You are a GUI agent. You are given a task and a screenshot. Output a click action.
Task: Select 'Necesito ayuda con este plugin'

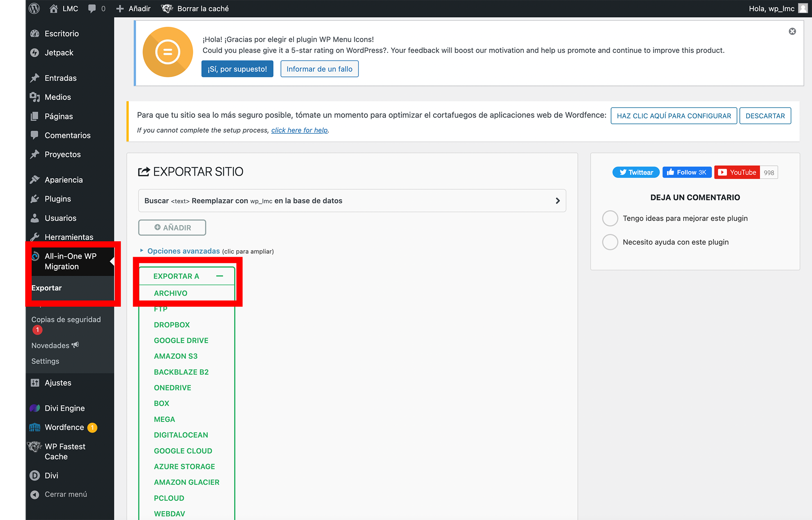click(x=610, y=242)
